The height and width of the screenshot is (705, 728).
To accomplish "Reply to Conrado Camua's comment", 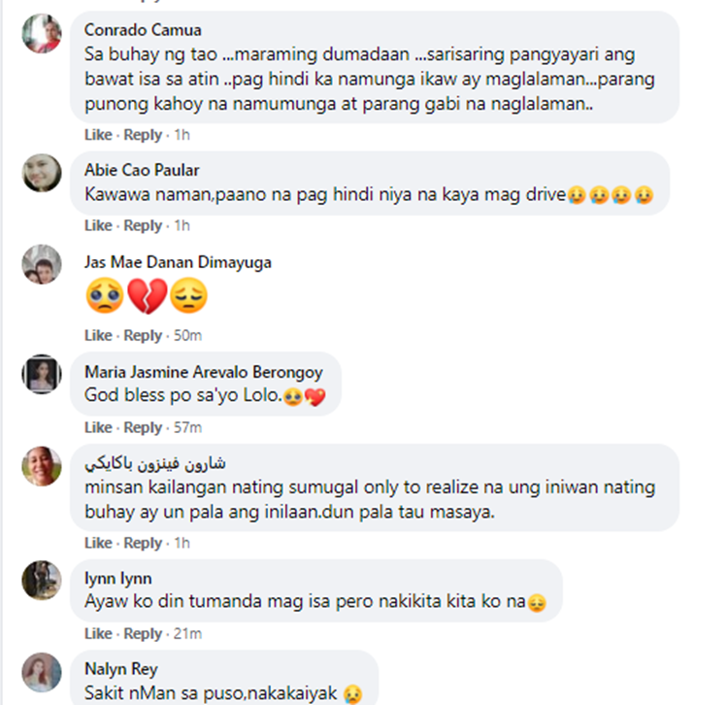I will click(143, 135).
